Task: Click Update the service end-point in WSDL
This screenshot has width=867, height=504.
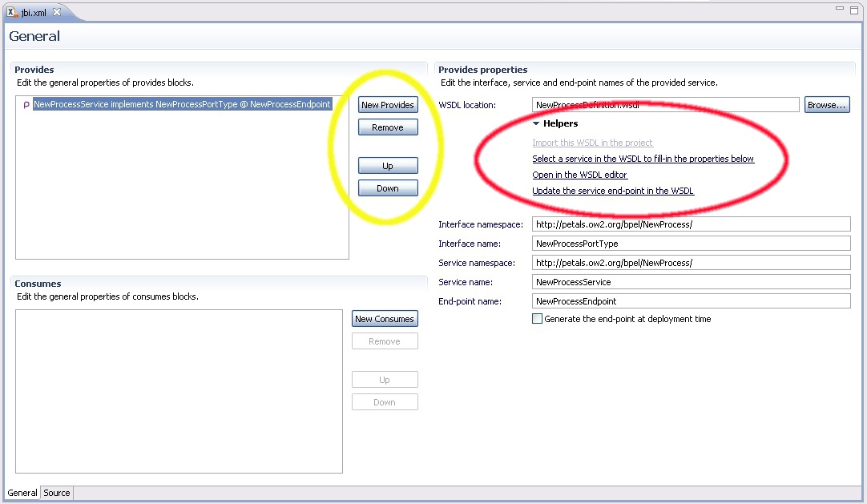Action: point(613,191)
